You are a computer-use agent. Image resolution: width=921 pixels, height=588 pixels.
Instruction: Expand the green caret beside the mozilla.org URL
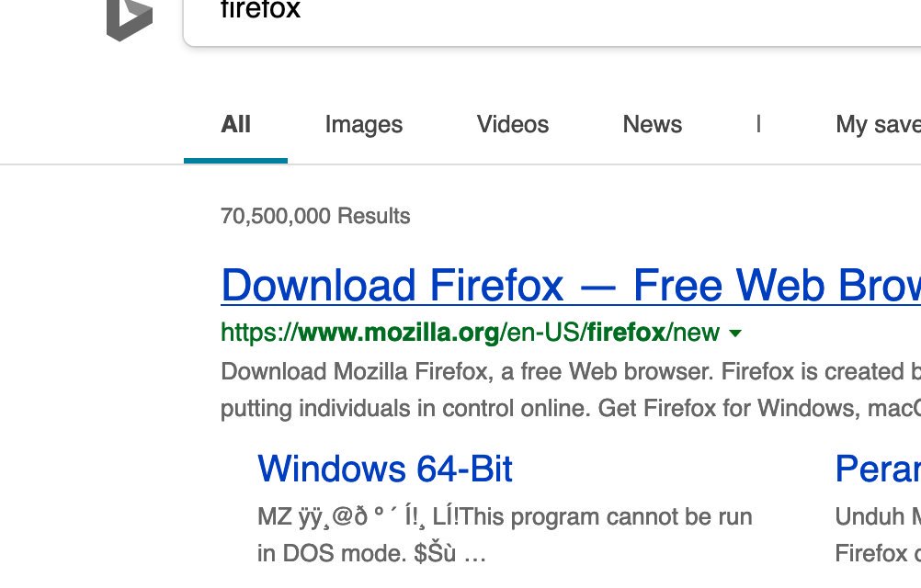click(734, 334)
